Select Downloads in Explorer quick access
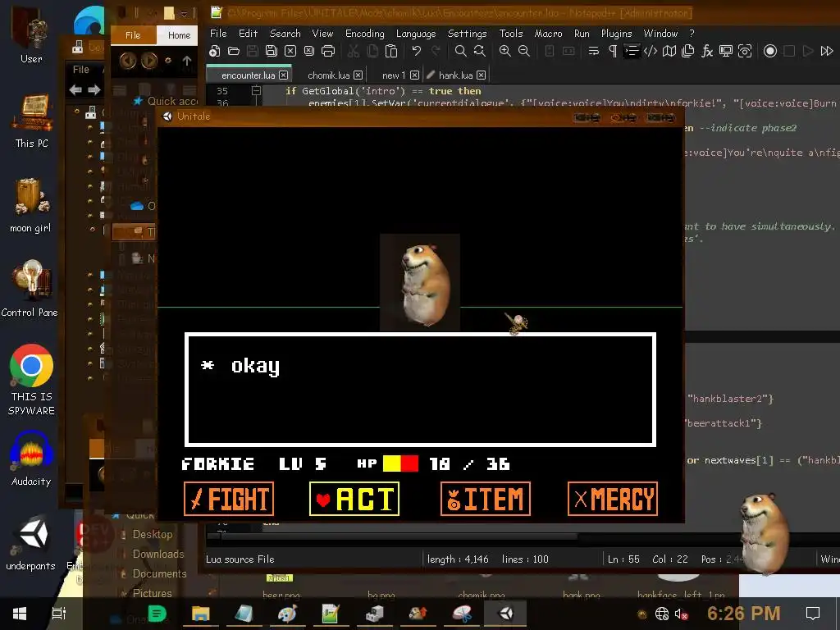The width and height of the screenshot is (840, 630). tap(158, 554)
